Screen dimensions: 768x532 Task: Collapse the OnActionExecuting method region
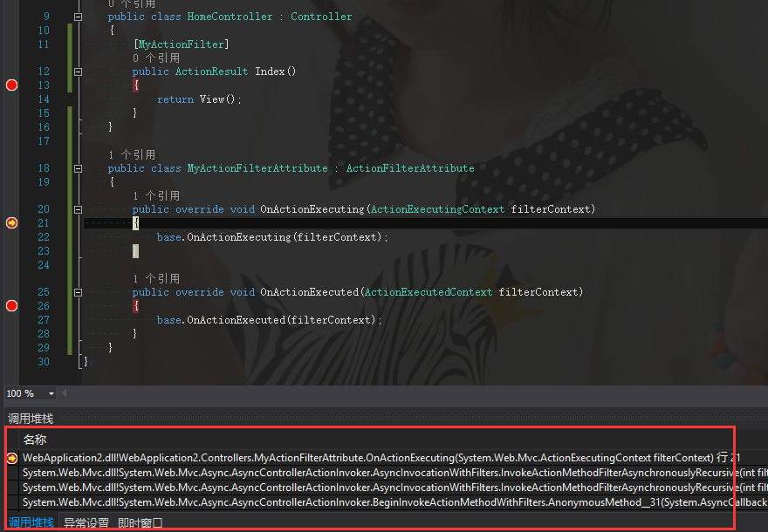click(78, 210)
